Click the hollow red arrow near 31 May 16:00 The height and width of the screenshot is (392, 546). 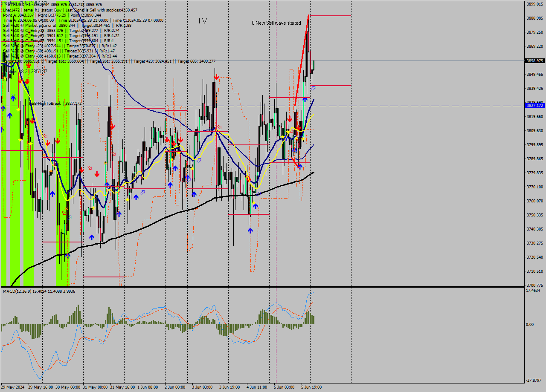click(x=113, y=154)
